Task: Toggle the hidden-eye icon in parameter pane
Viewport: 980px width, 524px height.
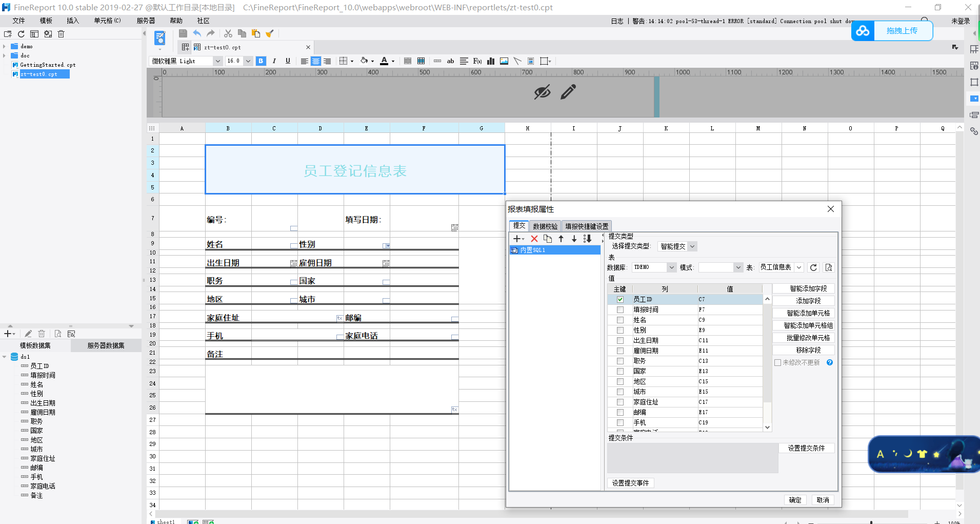Action: (x=542, y=92)
